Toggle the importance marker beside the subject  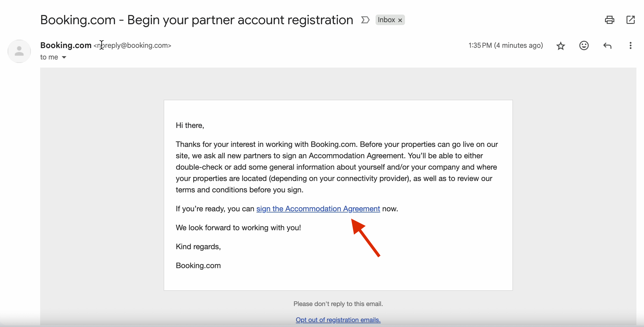click(365, 20)
